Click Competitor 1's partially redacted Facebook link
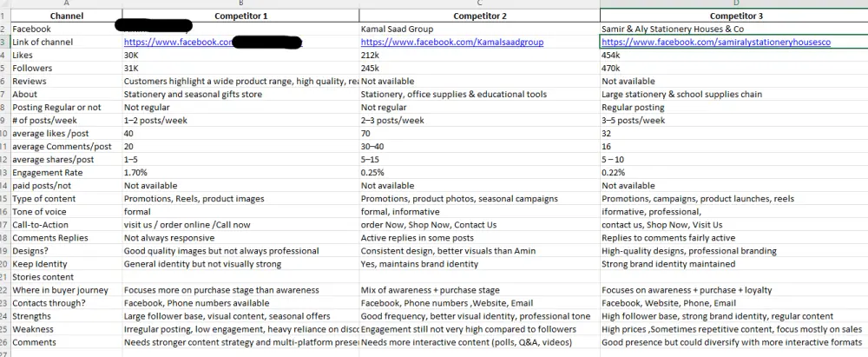The image size is (868, 357). tap(177, 42)
